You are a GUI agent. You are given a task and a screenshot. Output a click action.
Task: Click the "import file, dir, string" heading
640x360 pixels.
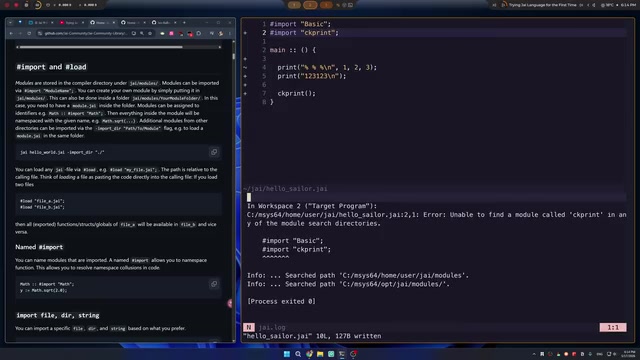58,315
